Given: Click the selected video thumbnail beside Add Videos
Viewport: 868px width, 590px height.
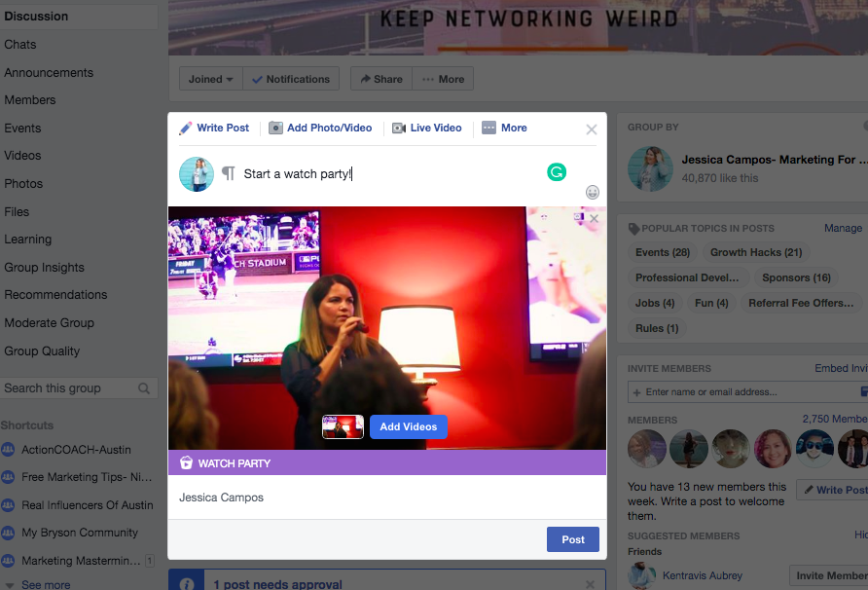Looking at the screenshot, I should (344, 426).
